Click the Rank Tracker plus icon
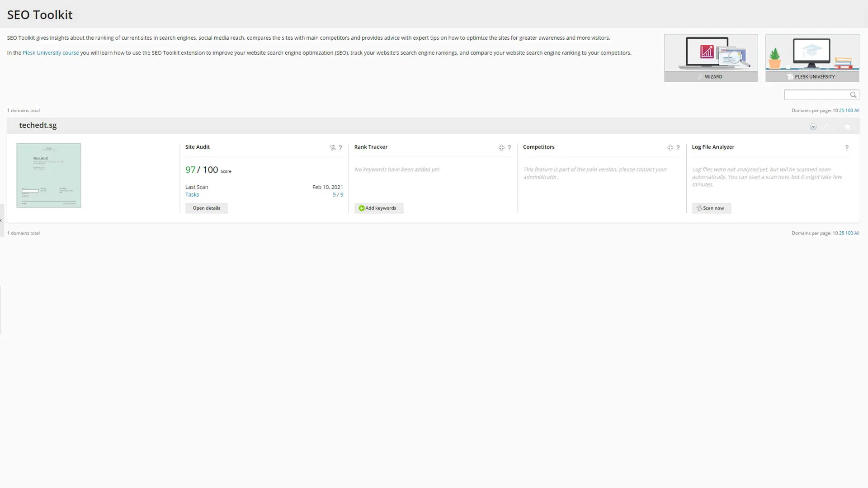Viewport: 868px width, 488px height. (501, 148)
